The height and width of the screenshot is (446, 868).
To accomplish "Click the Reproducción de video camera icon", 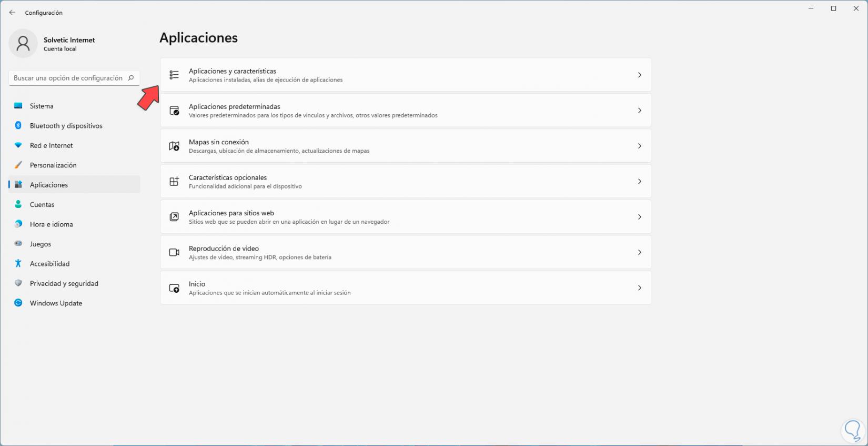I will 174,253.
